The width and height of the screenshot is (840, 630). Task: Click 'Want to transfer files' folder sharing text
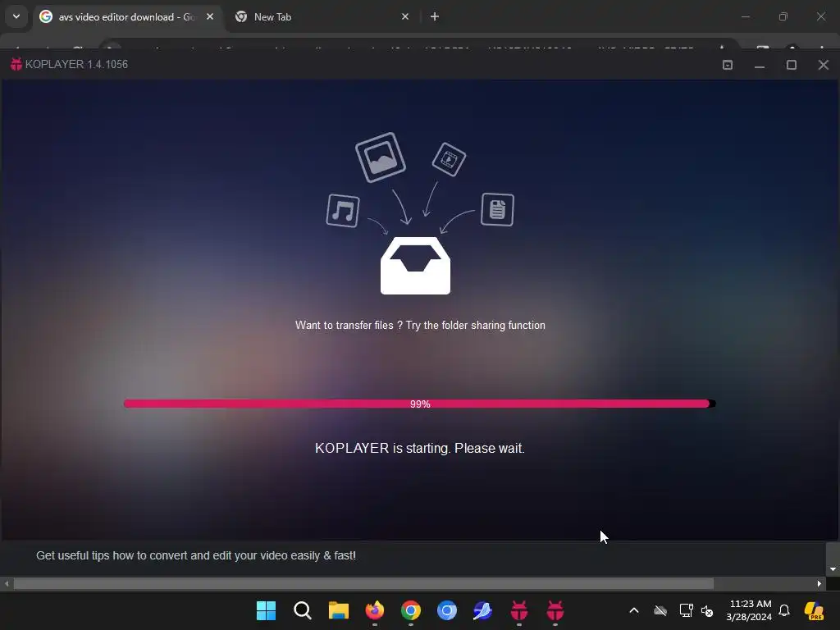pyautogui.click(x=420, y=325)
